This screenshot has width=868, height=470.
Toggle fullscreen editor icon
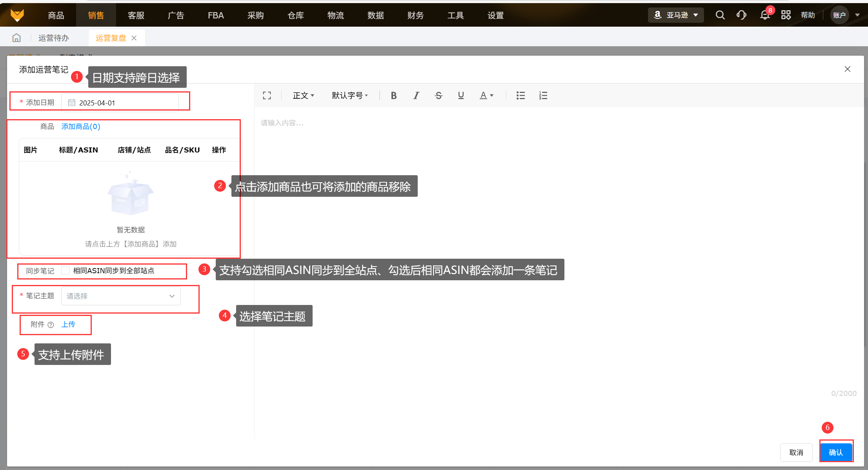click(267, 95)
